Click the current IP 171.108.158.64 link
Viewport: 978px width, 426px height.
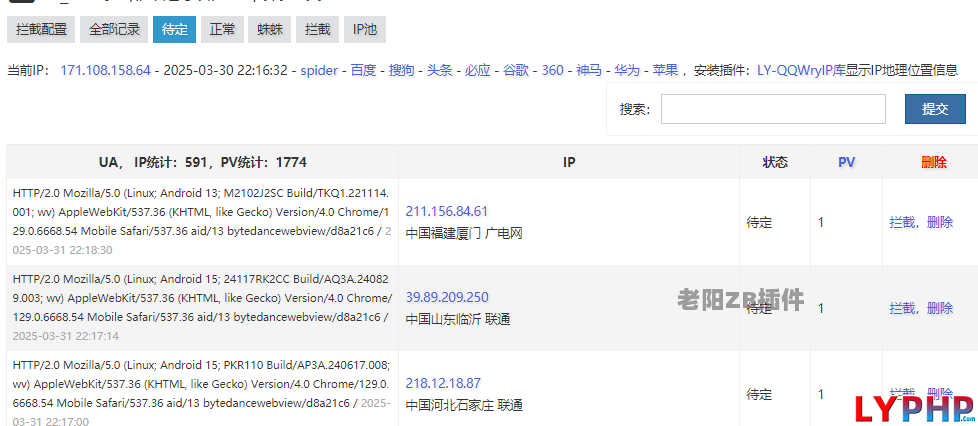(105, 70)
